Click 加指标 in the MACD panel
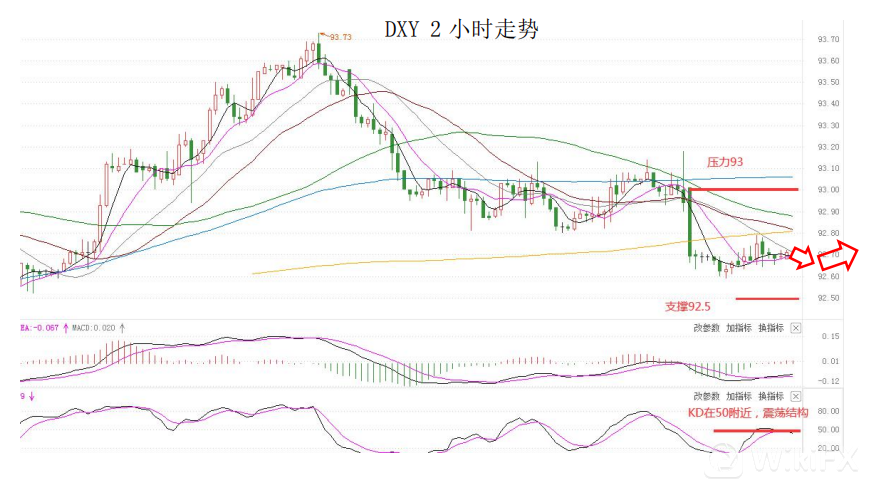869x494 pixels. (x=739, y=327)
